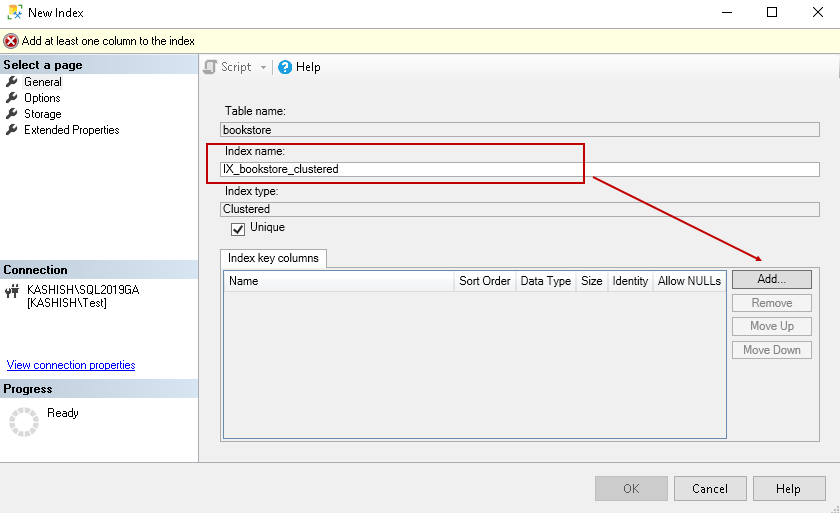Maximize the New Index window
Screen dimensions: 840x513
point(772,12)
